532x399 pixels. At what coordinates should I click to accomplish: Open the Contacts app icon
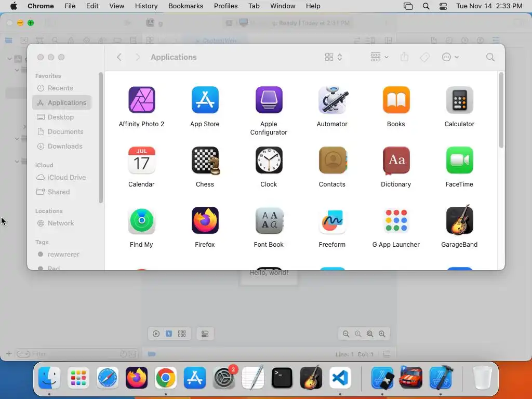tap(332, 160)
